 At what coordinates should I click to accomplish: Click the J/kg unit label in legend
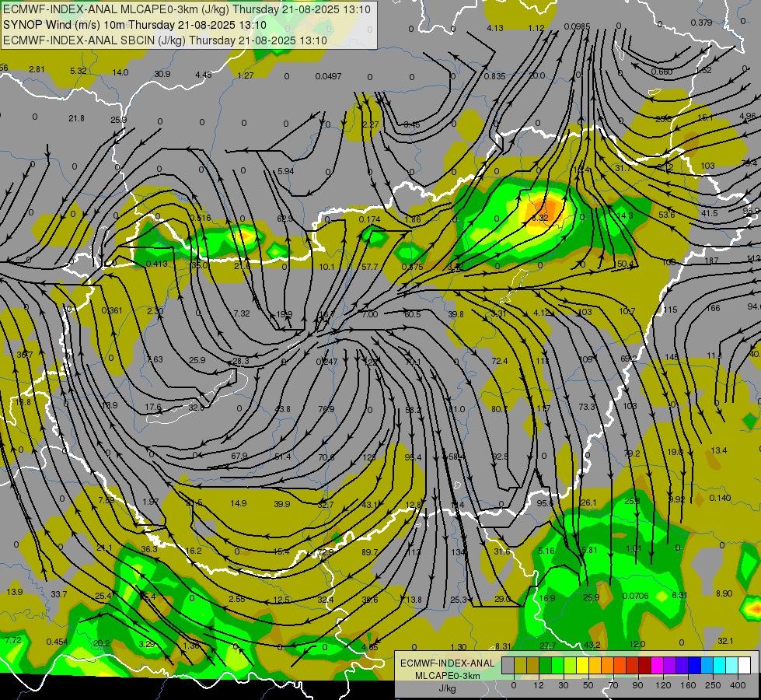pos(448,688)
